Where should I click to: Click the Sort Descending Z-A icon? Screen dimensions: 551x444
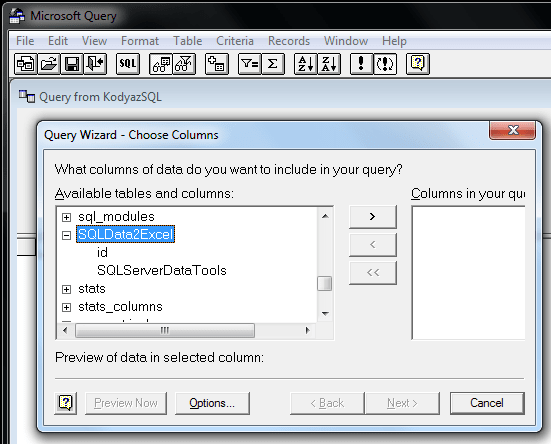coord(329,64)
